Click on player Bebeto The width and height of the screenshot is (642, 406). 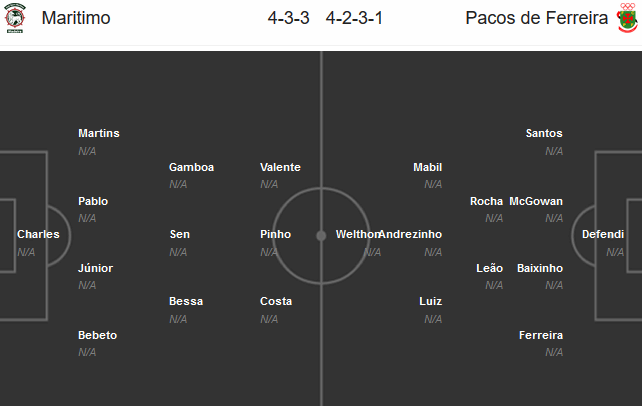click(x=97, y=335)
